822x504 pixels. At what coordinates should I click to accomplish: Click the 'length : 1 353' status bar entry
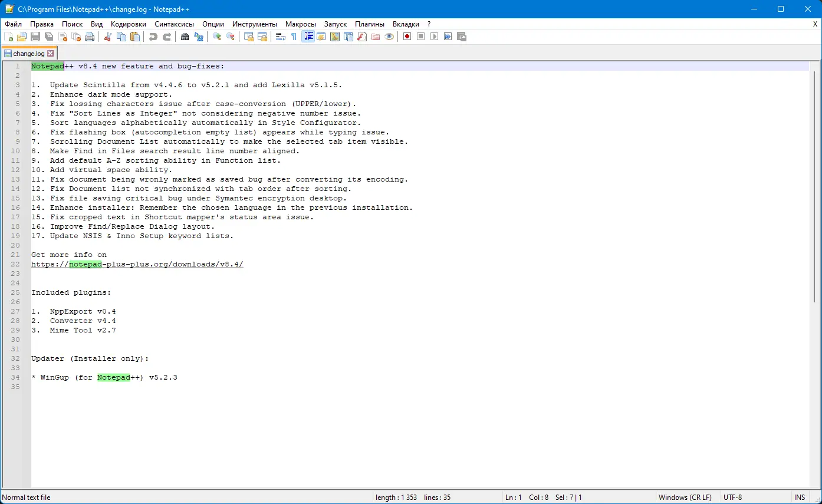[396, 498]
